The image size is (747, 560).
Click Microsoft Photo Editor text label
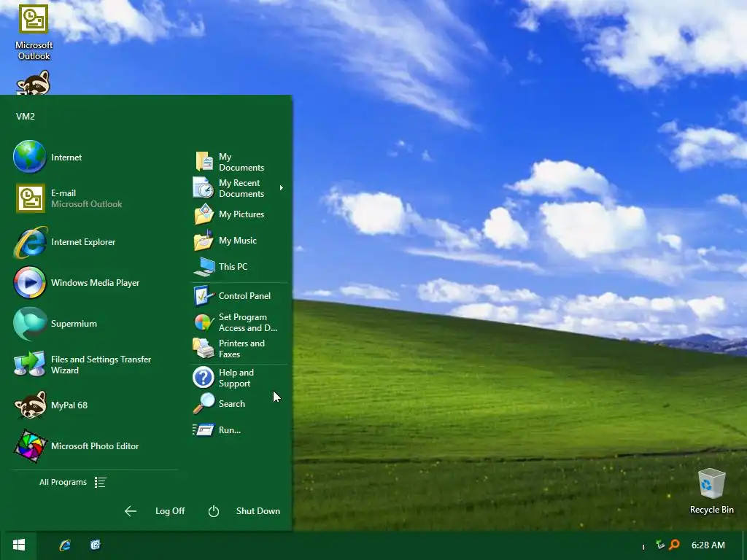coord(95,446)
